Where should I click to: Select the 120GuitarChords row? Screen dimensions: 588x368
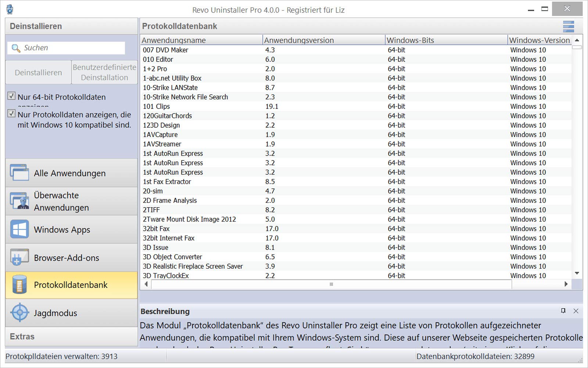[356, 116]
